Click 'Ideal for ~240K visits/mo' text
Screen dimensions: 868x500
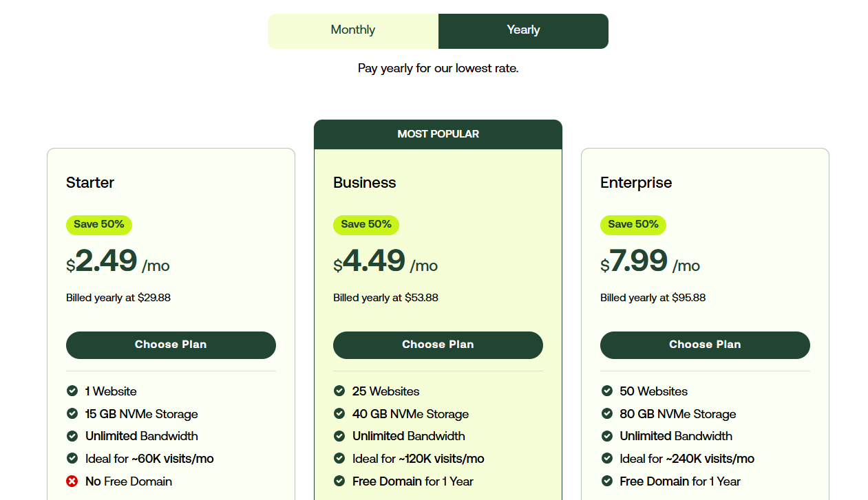point(687,459)
